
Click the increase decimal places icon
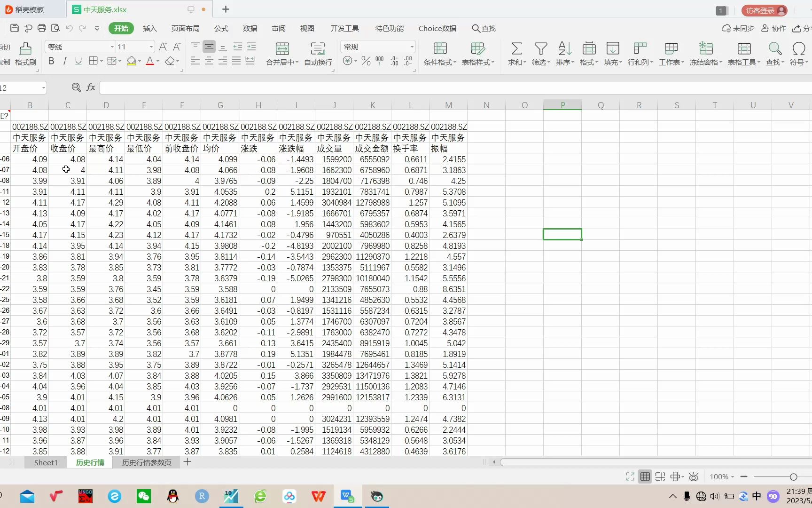394,61
